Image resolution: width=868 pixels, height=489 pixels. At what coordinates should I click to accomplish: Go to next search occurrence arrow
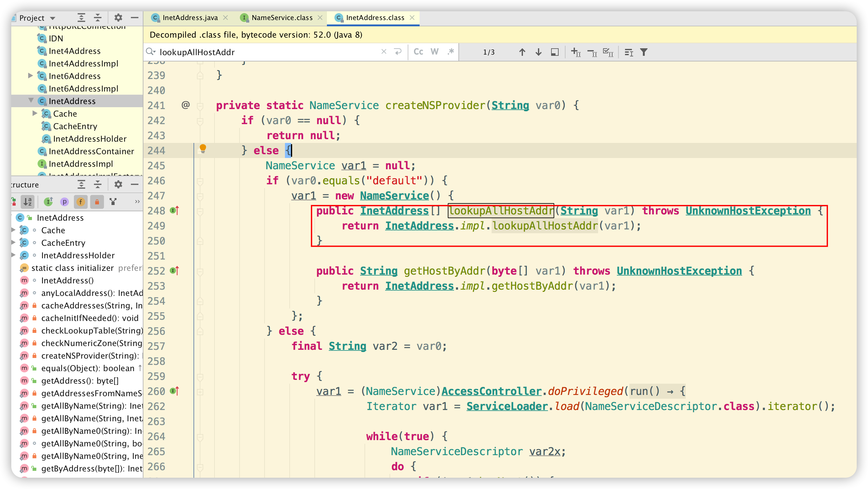[x=539, y=52]
